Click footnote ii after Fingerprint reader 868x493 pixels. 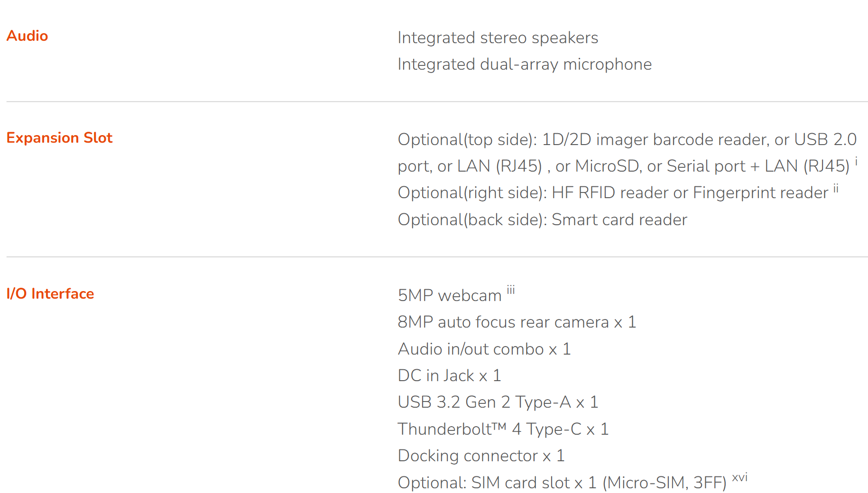(836, 188)
